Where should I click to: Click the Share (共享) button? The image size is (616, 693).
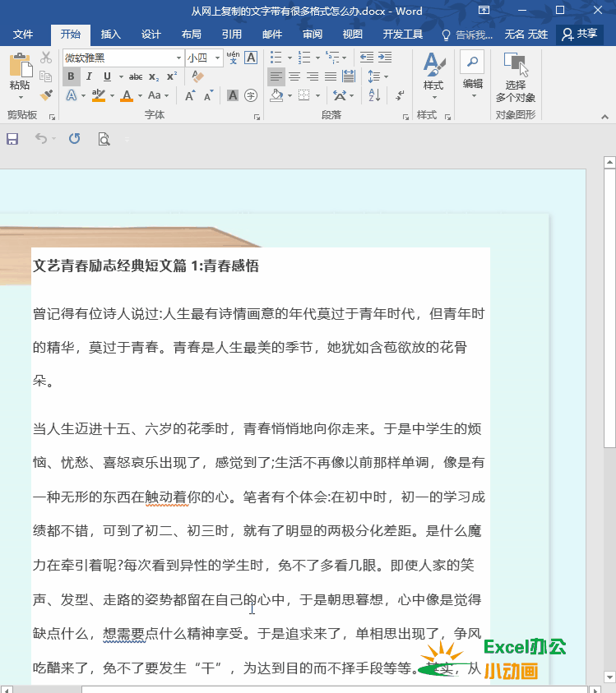[x=580, y=35]
